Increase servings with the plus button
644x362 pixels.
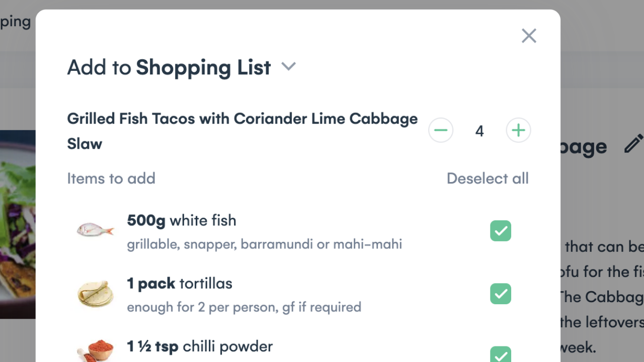518,131
